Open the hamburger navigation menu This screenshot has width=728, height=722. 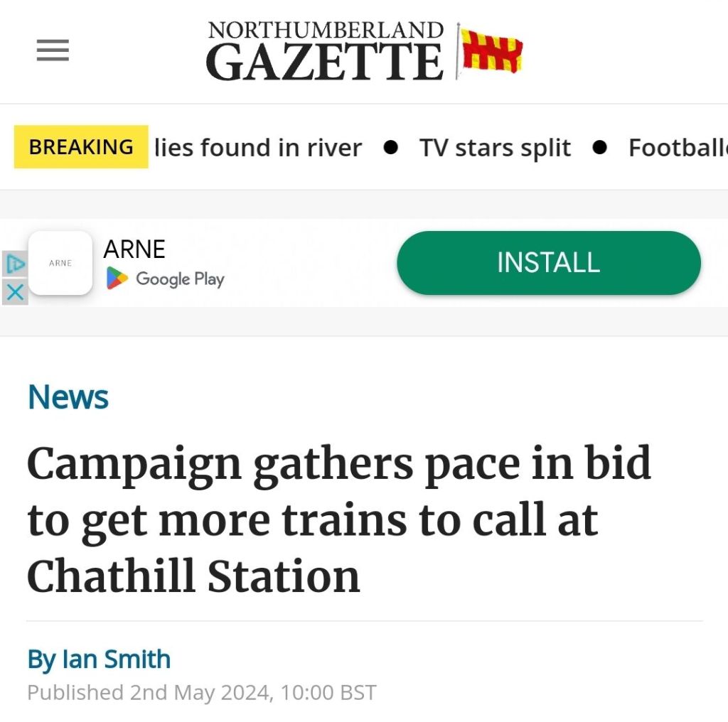click(53, 51)
